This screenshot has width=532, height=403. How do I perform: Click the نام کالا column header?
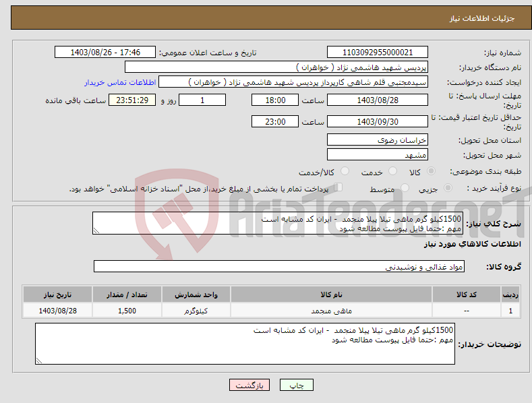(x=332, y=294)
